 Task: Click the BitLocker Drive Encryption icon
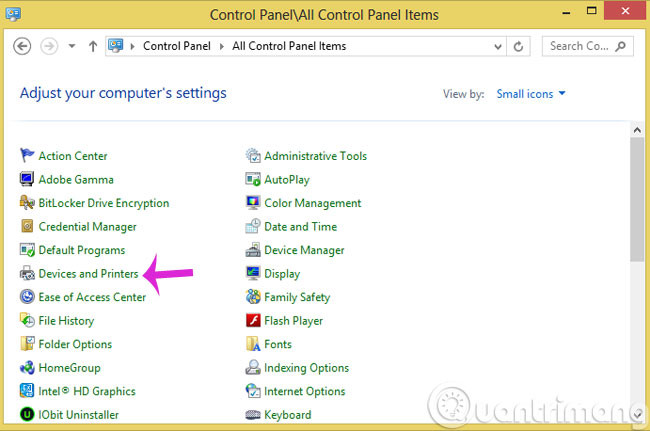click(x=27, y=203)
